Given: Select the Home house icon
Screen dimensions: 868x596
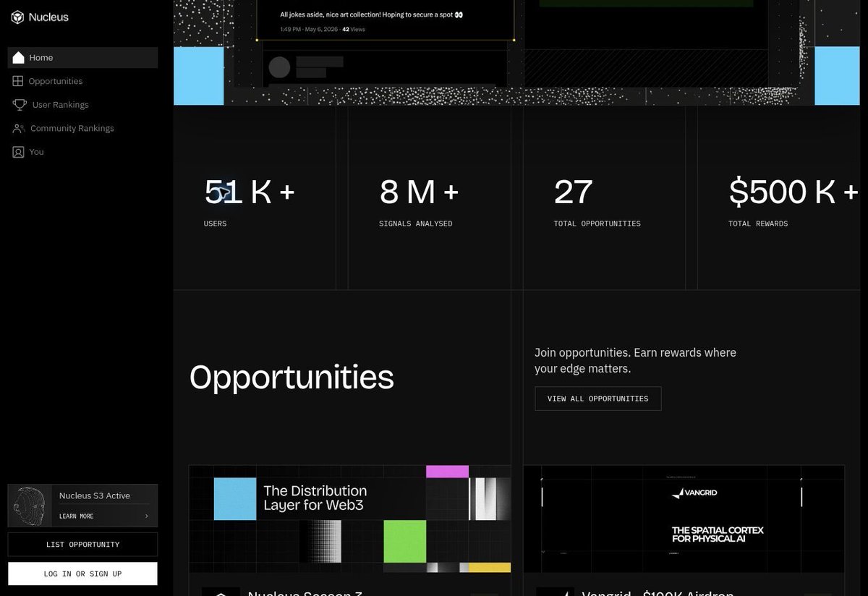Looking at the screenshot, I should (19, 58).
